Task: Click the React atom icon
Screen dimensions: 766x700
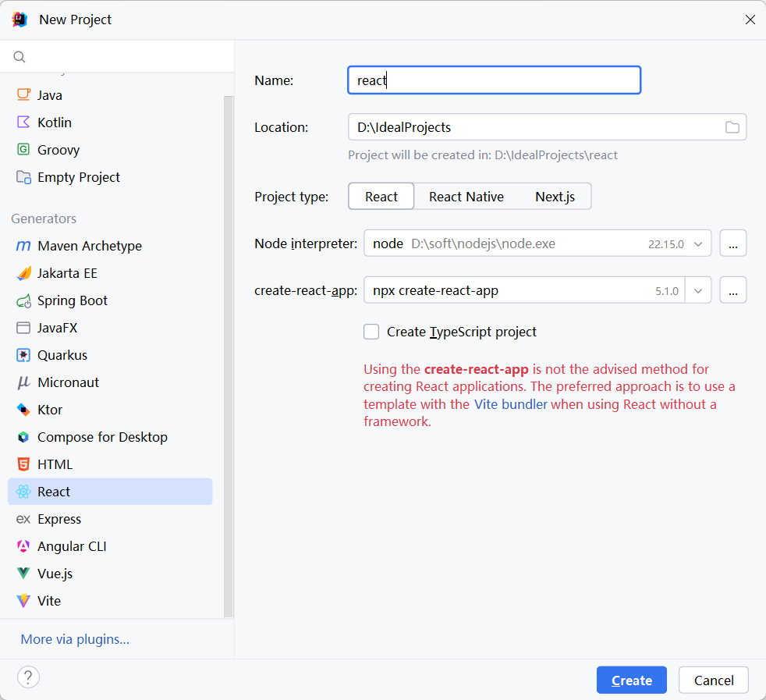Action: [23, 492]
